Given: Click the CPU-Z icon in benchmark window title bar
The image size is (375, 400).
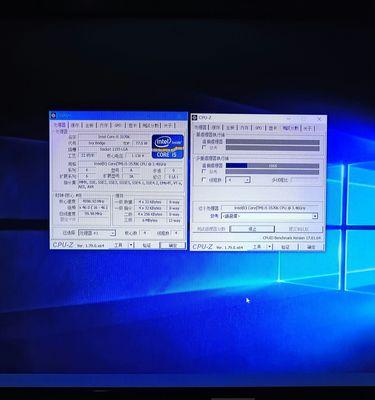Looking at the screenshot, I should point(195,118).
